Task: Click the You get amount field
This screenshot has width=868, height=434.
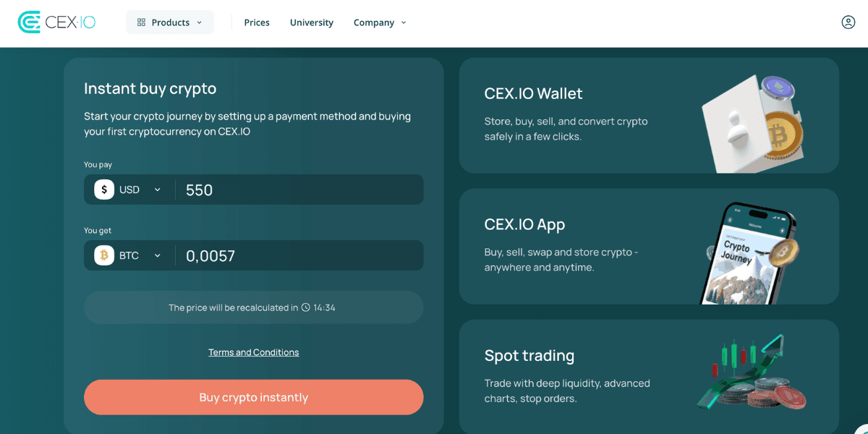Action: (297, 256)
